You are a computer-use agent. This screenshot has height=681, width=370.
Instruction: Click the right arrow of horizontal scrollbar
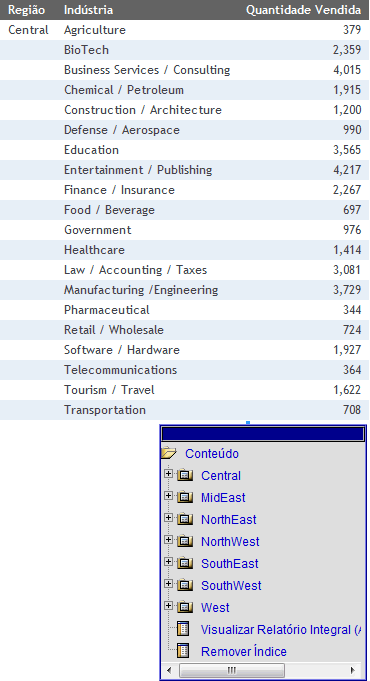click(352, 670)
